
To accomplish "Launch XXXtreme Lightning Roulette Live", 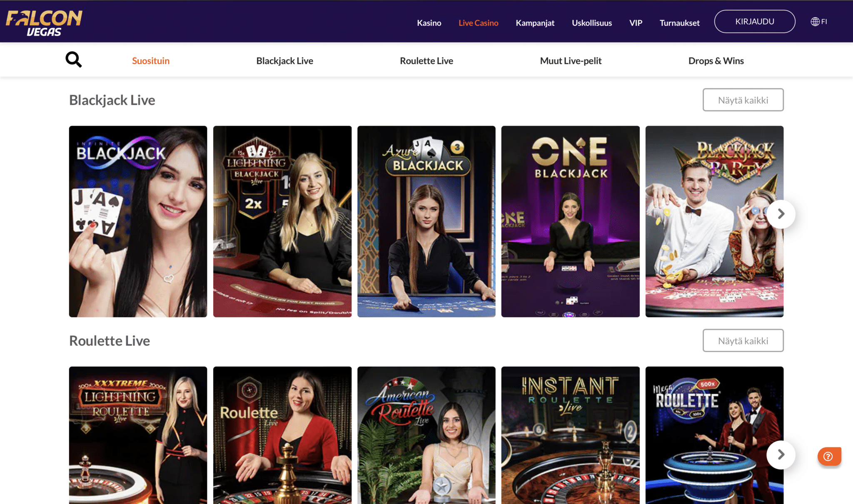I will pos(138,435).
